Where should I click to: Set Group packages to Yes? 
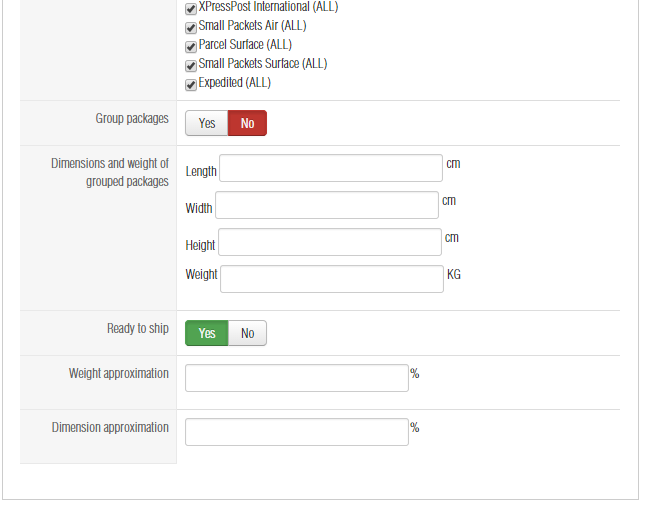click(207, 123)
